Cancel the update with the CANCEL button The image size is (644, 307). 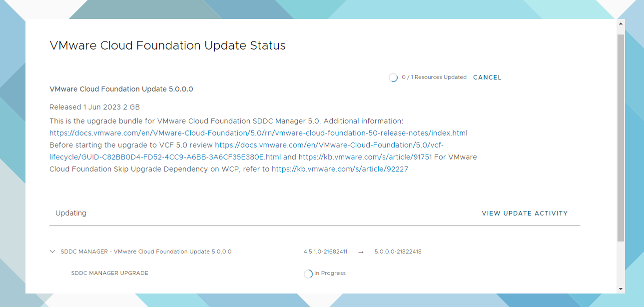[487, 77]
